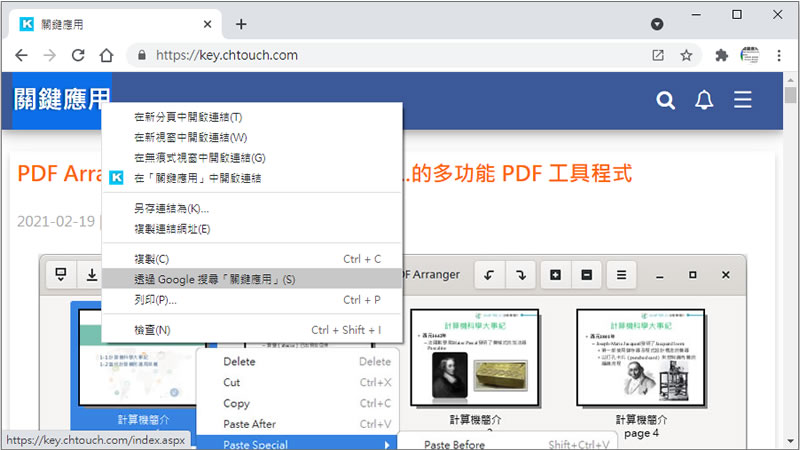
Task: Select Delete in PDF Arranger context menu
Action: (297, 362)
